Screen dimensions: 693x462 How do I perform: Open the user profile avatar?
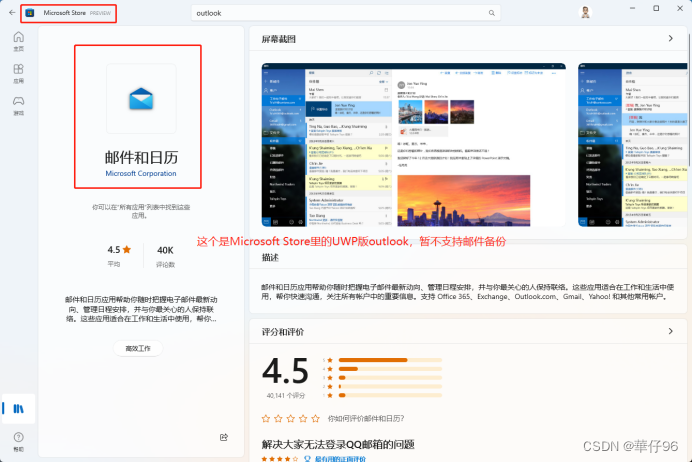(x=585, y=12)
